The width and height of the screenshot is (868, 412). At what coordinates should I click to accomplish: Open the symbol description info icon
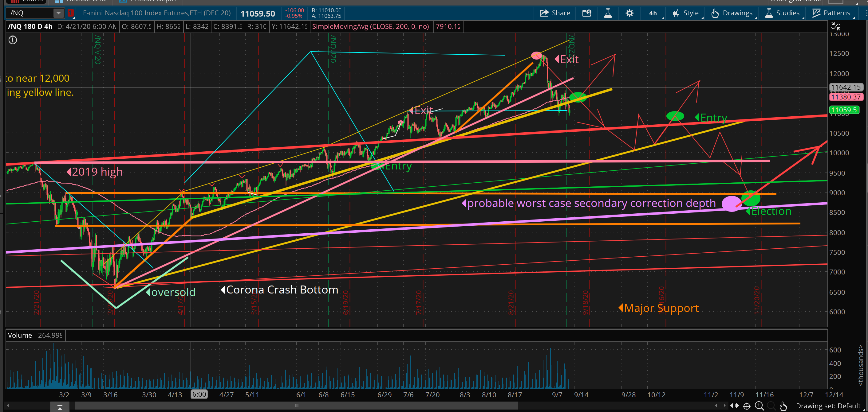pos(587,13)
